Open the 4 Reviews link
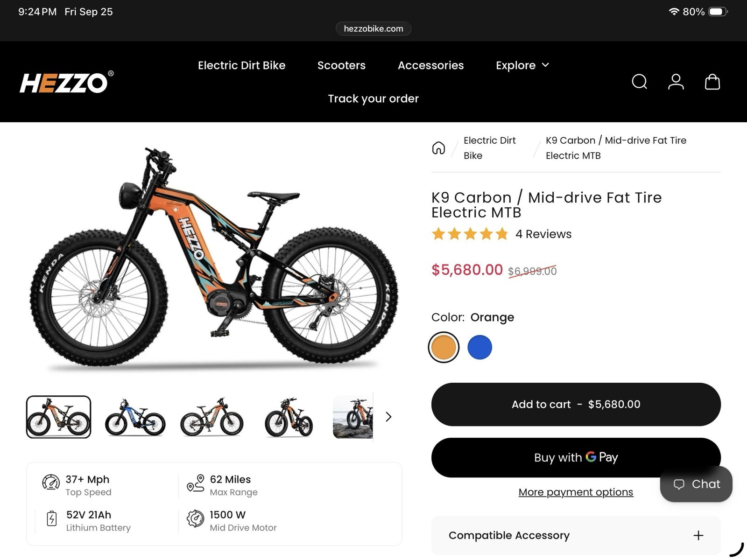 (x=543, y=234)
